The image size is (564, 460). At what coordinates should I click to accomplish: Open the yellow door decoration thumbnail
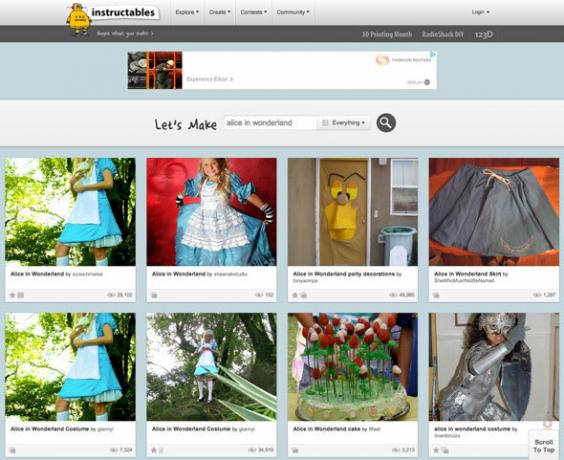coord(353,212)
